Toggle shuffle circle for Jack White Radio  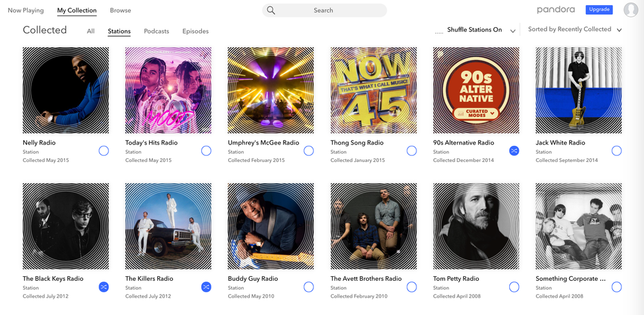tap(616, 151)
